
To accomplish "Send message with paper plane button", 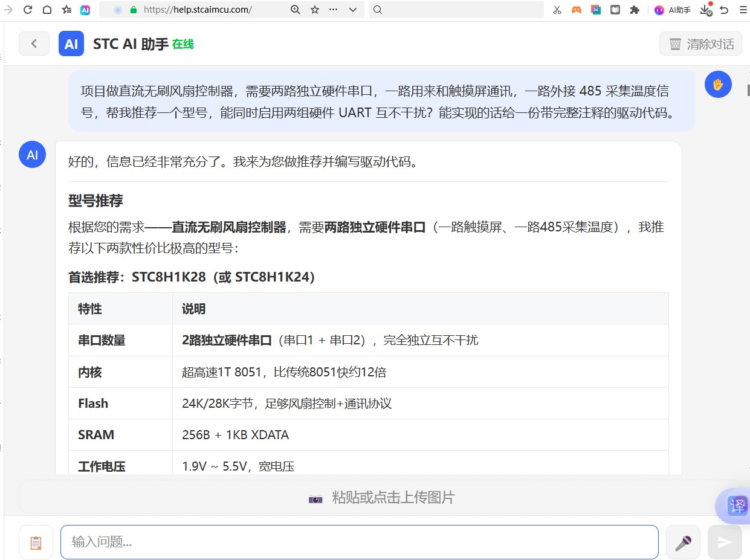I will pyautogui.click(x=725, y=542).
